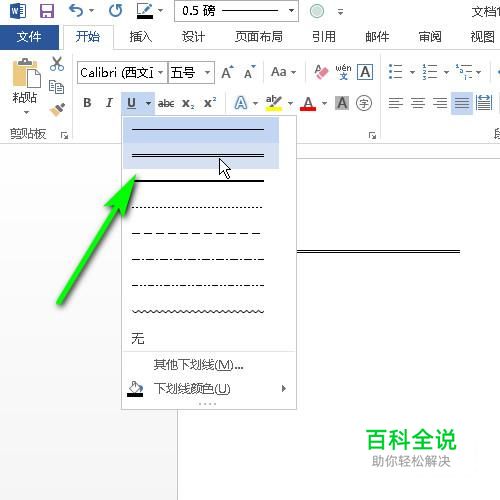Viewport: 500px width, 500px height.
Task: Select the format painter brush
Action: [57, 110]
